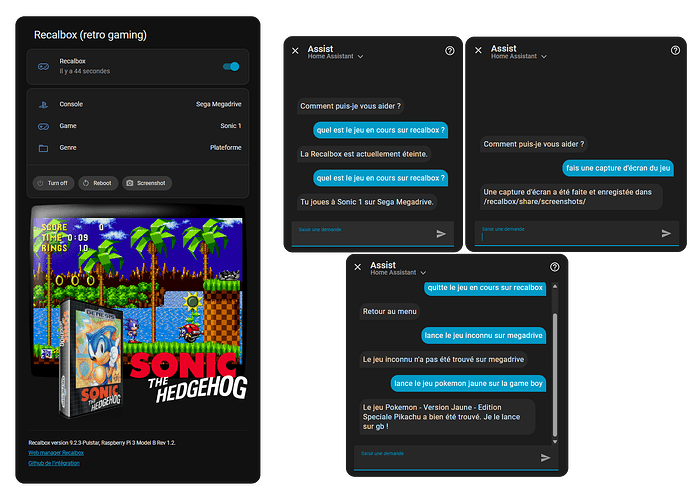Screen dimensions: 690x493
Task: Open help icon in pokemon Assist dialog
Action: 555,267
